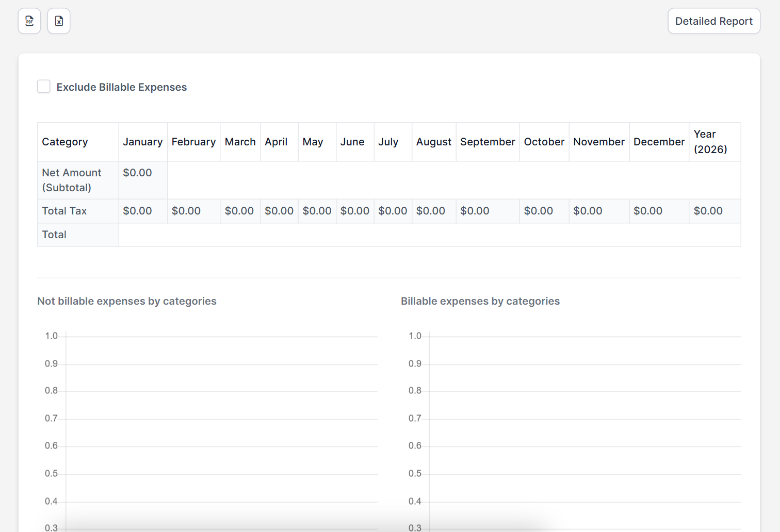Click the 'Not billable expenses by categories' heading
Viewport: 780px width, 532px height.
(127, 301)
